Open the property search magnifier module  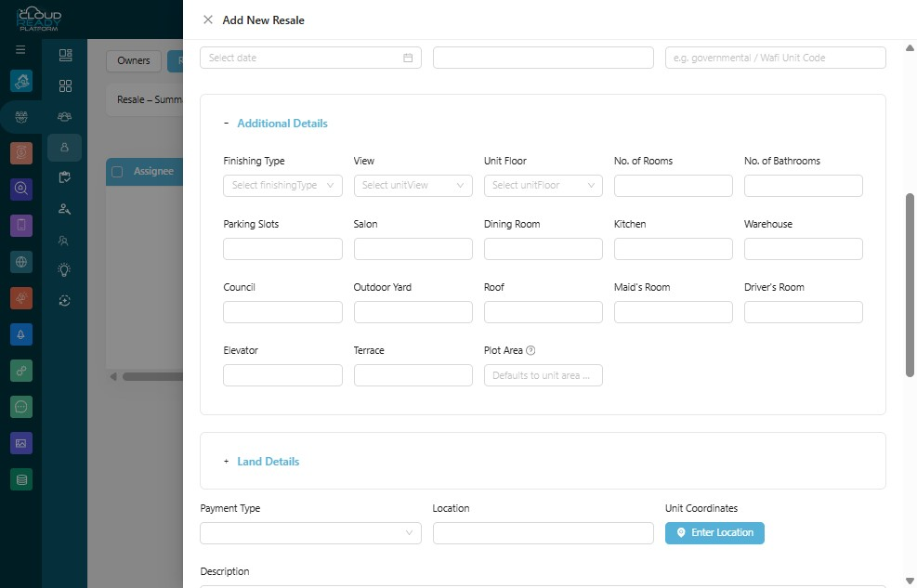click(21, 189)
